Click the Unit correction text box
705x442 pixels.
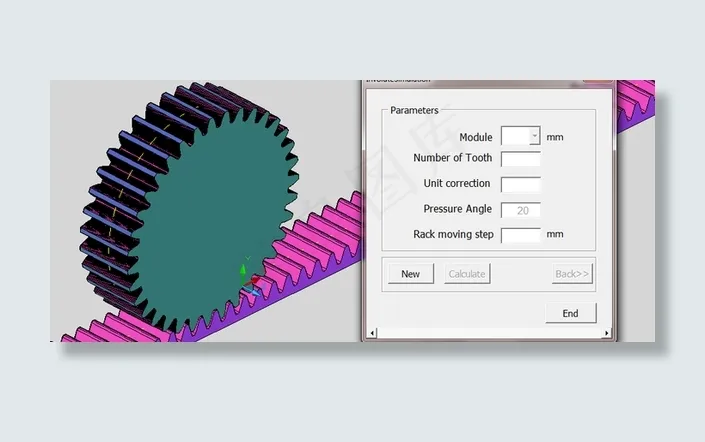[520, 185]
